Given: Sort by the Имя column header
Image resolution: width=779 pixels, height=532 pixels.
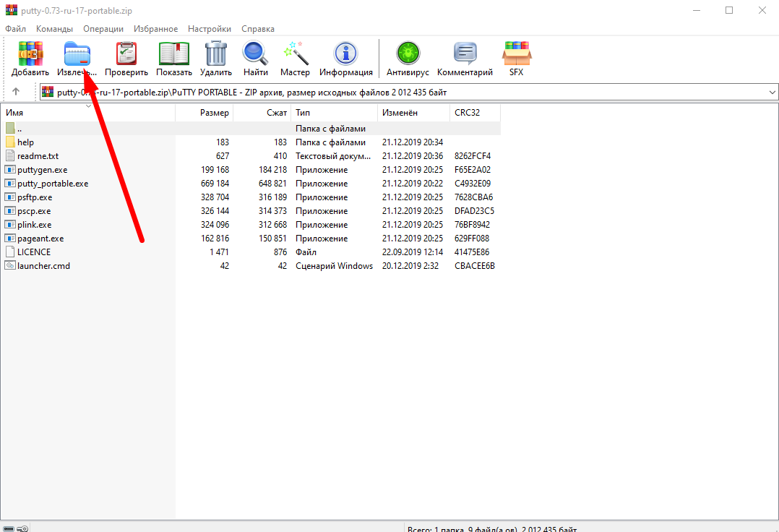Looking at the screenshot, I should point(88,113).
